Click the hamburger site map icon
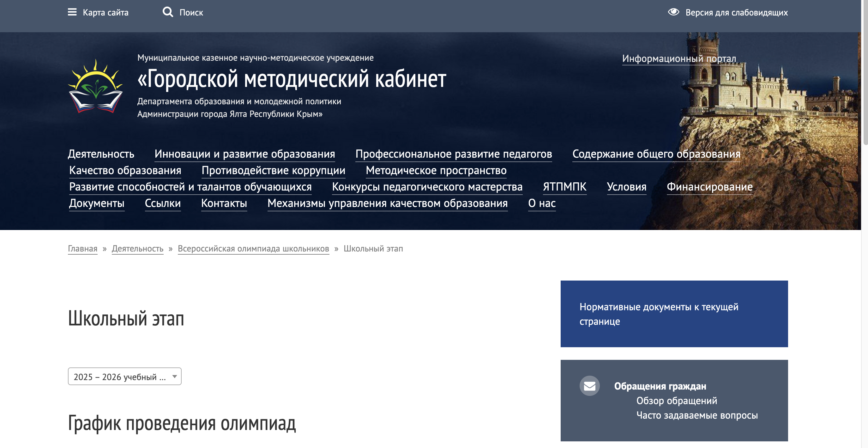This screenshot has width=868, height=448. coord(72,12)
